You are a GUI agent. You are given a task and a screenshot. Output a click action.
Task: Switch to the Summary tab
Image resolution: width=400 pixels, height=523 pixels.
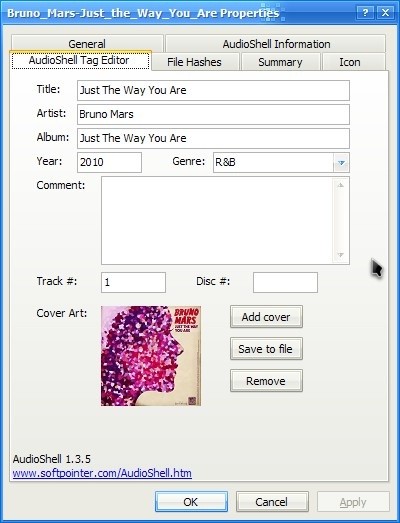[280, 62]
